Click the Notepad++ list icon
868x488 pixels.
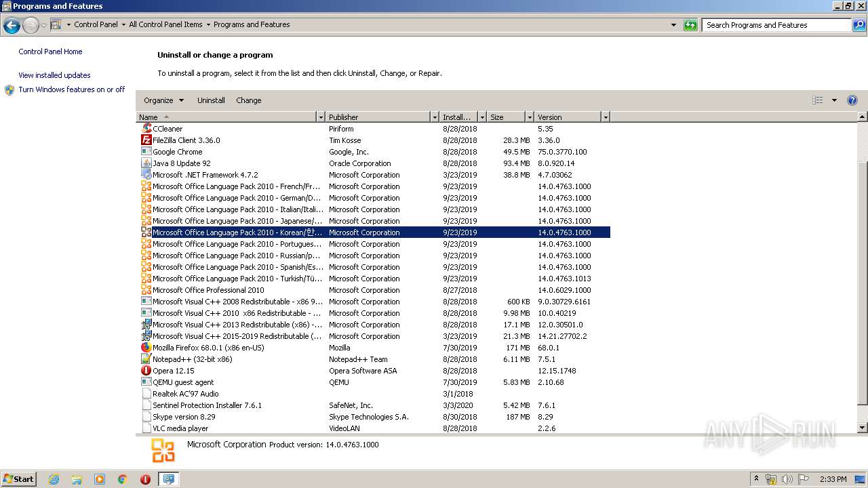(x=146, y=359)
